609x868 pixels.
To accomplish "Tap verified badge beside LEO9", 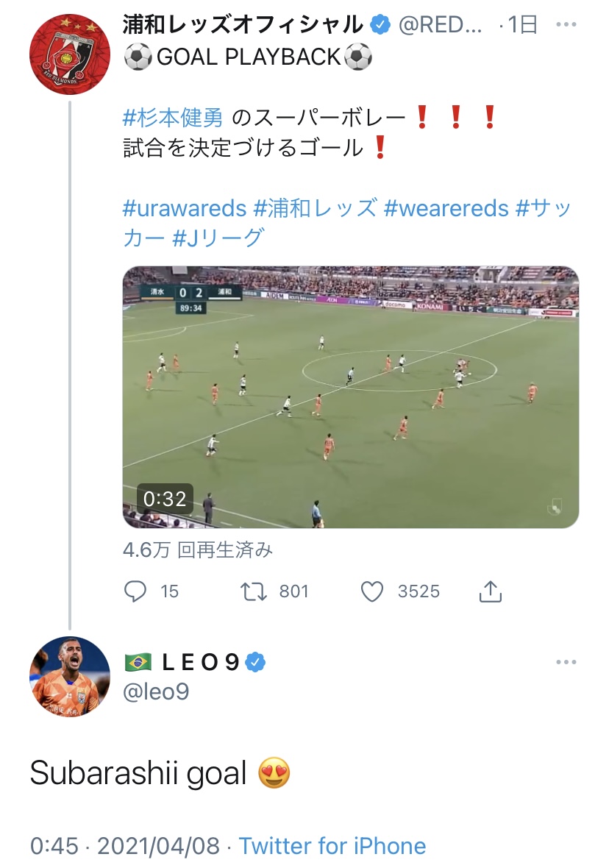I will tap(255, 663).
